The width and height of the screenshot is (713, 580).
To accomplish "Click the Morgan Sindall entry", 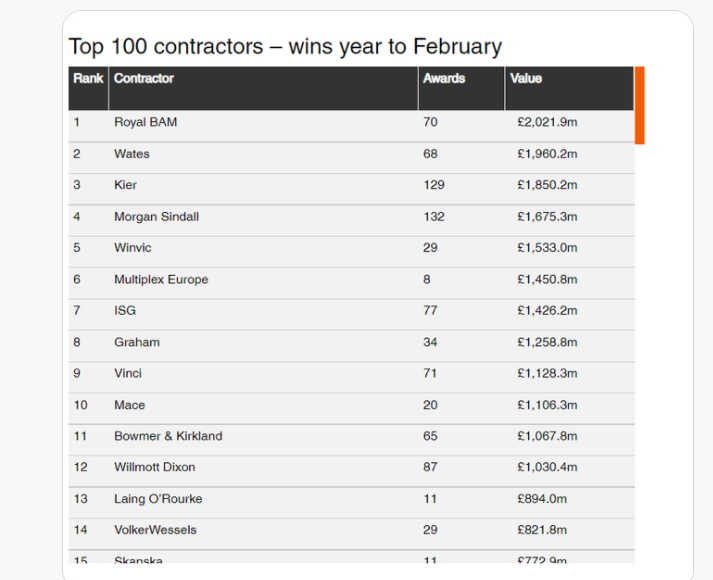I will pos(156,217).
